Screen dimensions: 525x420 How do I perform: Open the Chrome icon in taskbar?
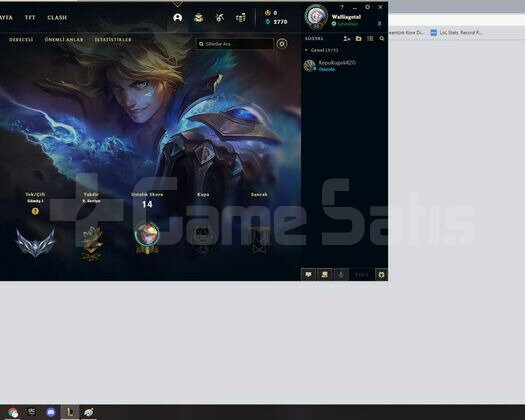13,412
